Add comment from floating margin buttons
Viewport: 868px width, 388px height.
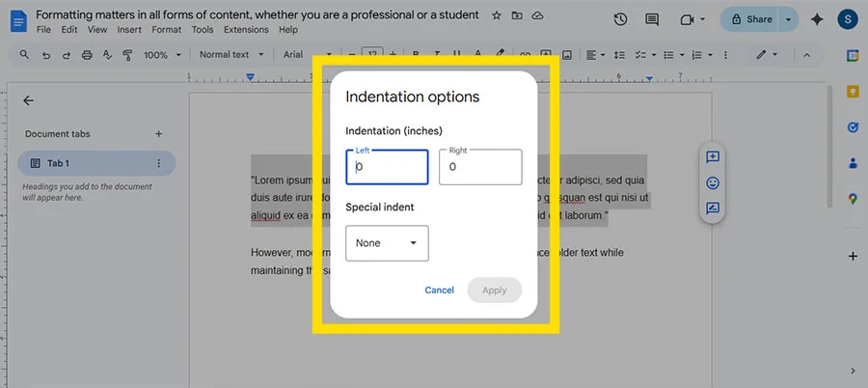(x=713, y=157)
